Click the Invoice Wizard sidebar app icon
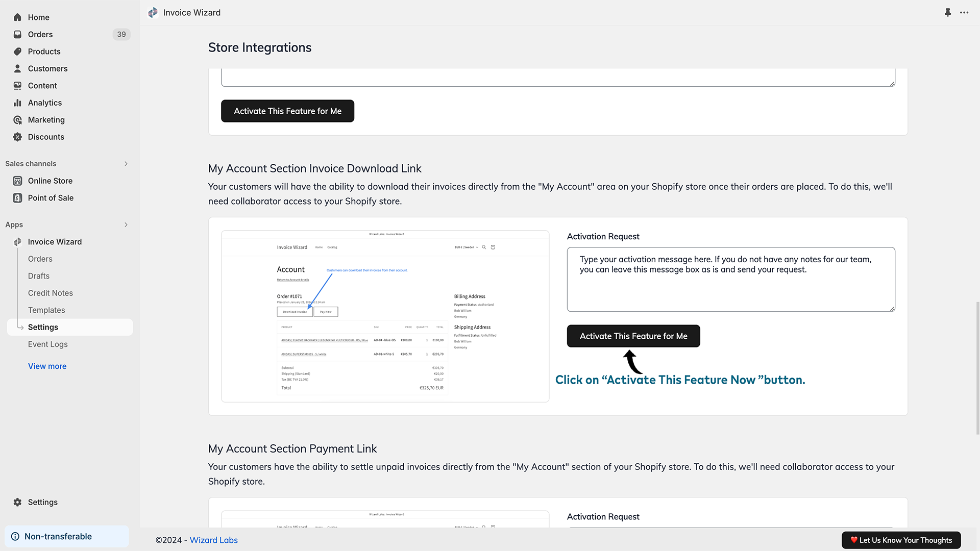 17,242
